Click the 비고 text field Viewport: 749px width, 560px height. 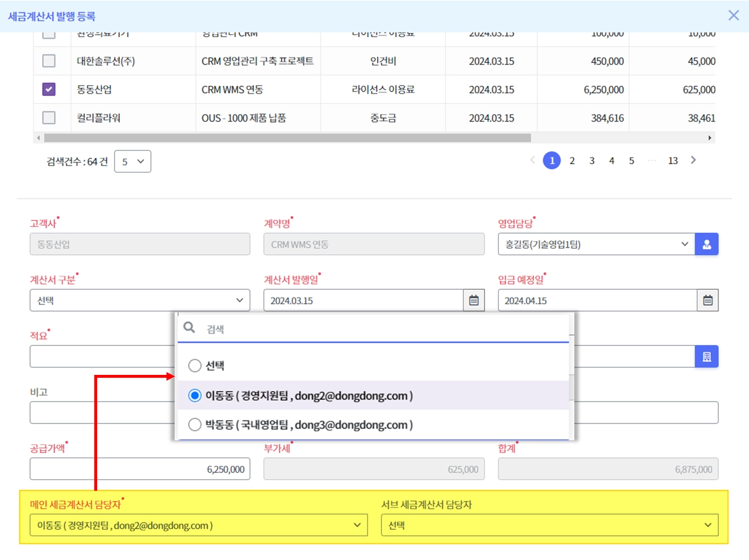102,412
